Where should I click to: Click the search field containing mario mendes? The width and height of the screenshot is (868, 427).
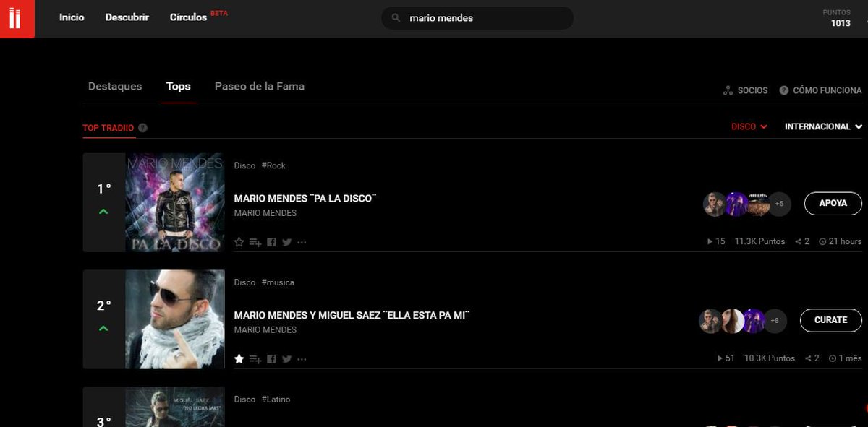[x=477, y=18]
